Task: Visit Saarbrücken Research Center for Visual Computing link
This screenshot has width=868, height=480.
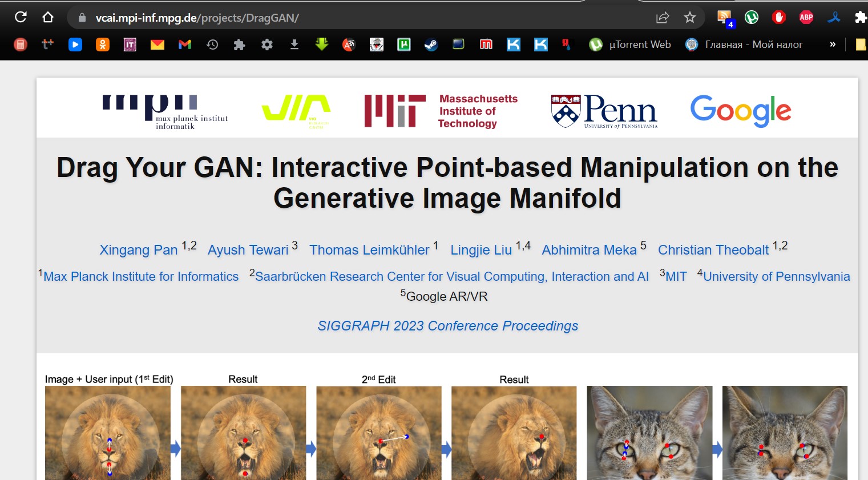Action: pos(452,276)
